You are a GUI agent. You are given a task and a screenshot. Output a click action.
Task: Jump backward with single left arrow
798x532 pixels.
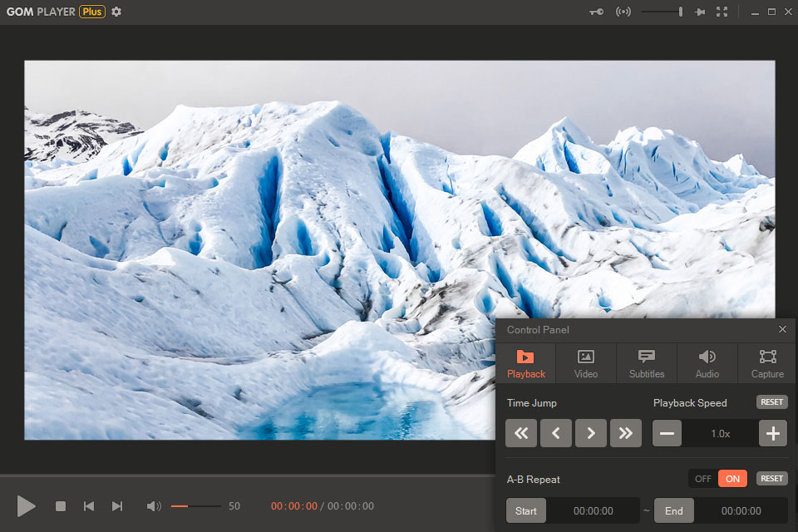556,433
